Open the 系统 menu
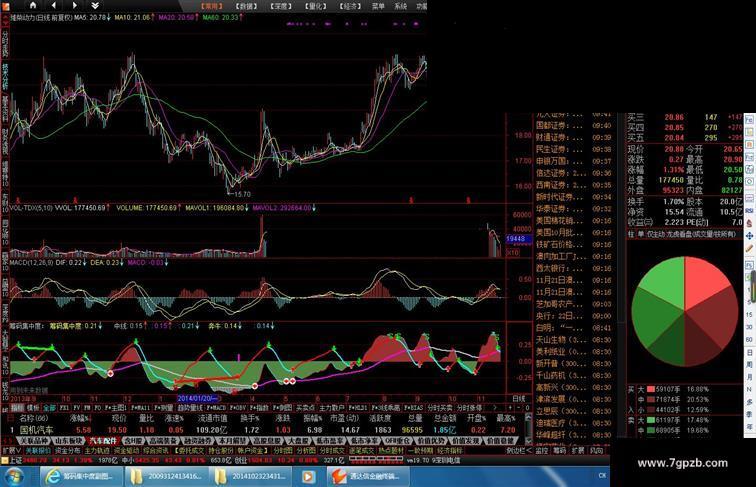Screen dimensions: 756x487 click(401, 6)
